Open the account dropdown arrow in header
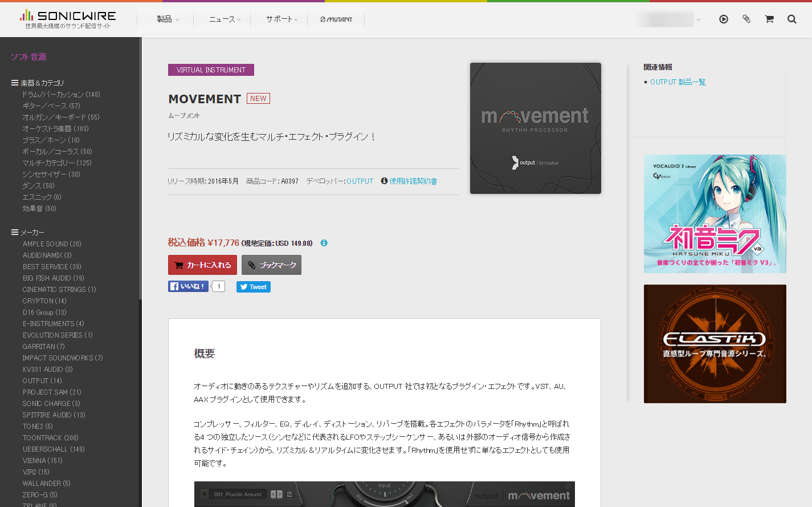This screenshot has height=507, width=812. 699,19
